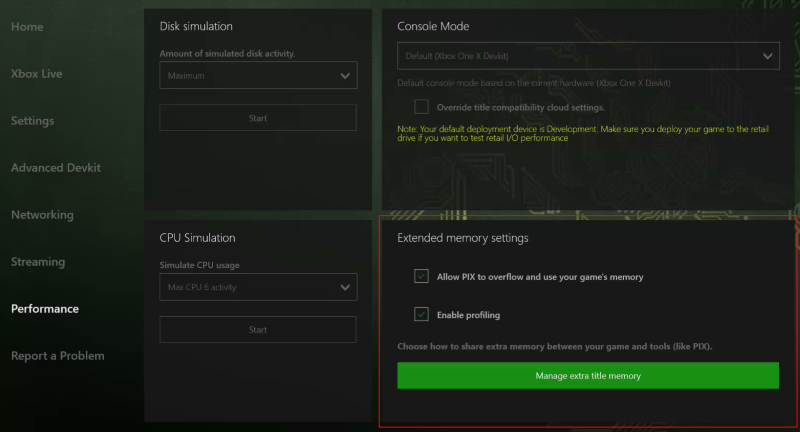
Task: Open the Simulate CPU usage dropdown
Action: point(258,287)
